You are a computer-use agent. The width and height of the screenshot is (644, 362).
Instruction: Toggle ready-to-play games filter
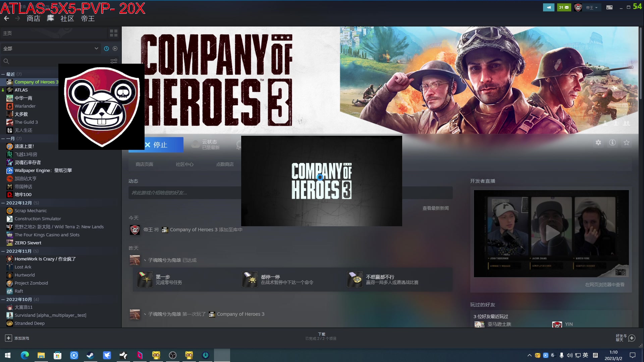point(115,49)
